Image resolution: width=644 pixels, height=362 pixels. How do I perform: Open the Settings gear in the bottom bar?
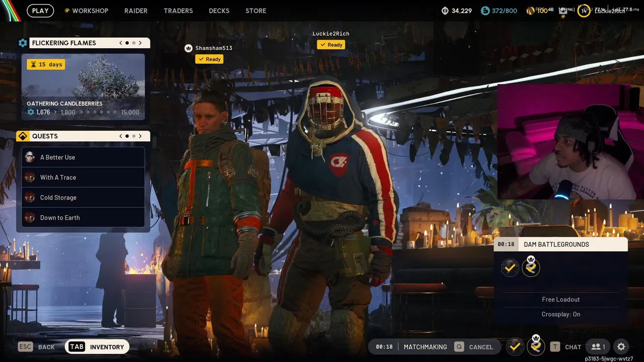coord(621,347)
